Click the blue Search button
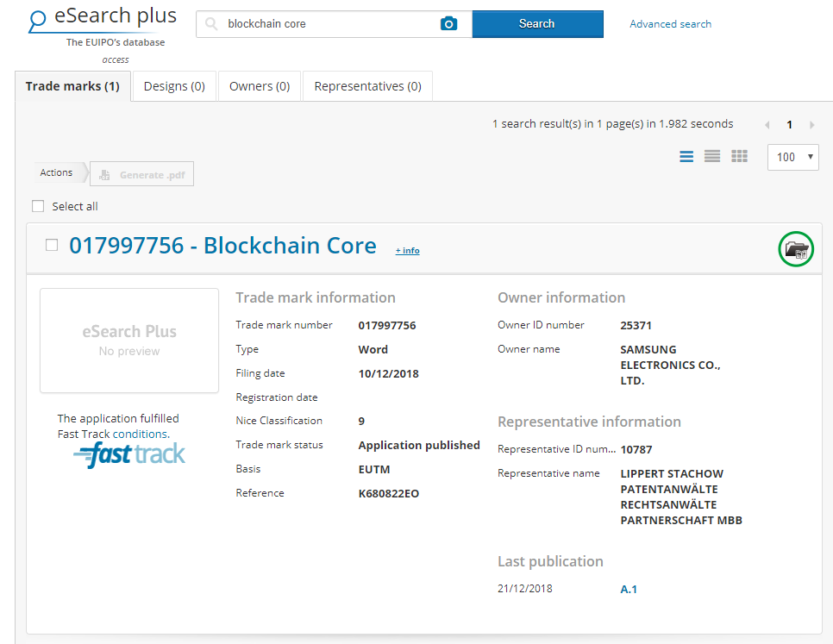Image resolution: width=833 pixels, height=644 pixels. [x=537, y=24]
